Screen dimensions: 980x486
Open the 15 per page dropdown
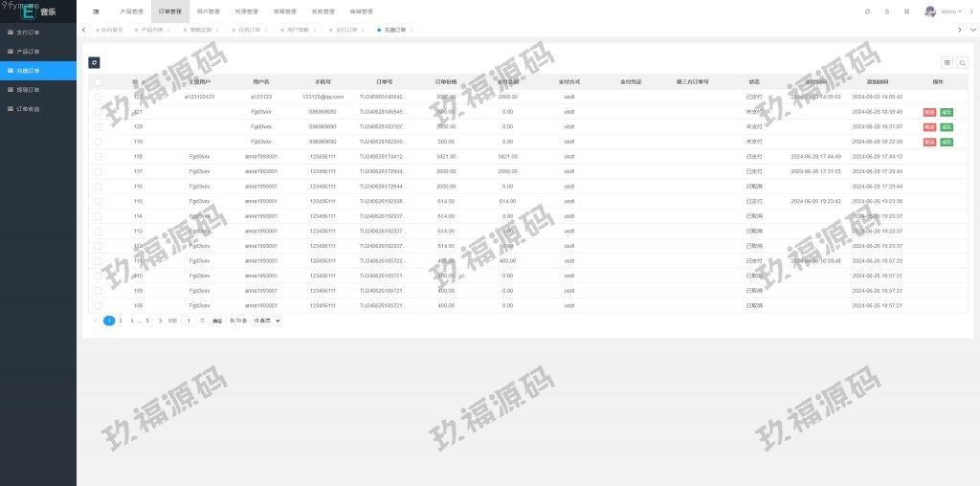(266, 320)
